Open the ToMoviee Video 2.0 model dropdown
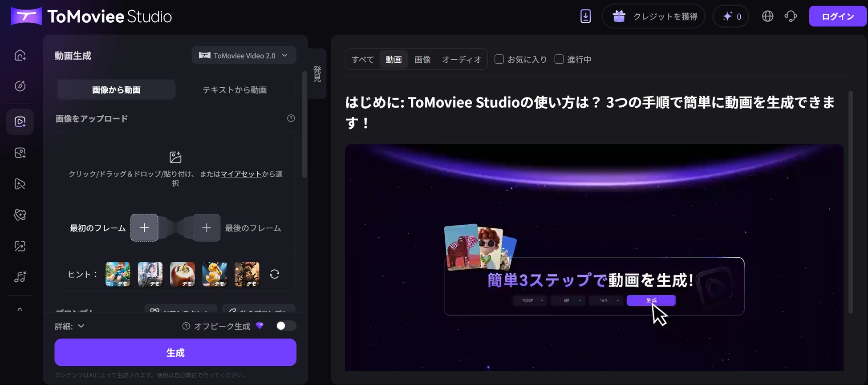 click(244, 56)
